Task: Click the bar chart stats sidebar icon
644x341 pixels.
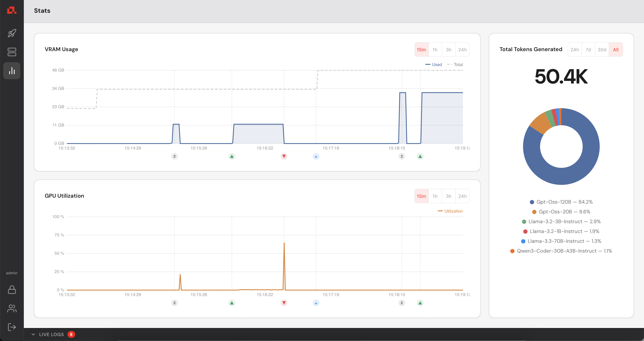Action: (x=12, y=71)
